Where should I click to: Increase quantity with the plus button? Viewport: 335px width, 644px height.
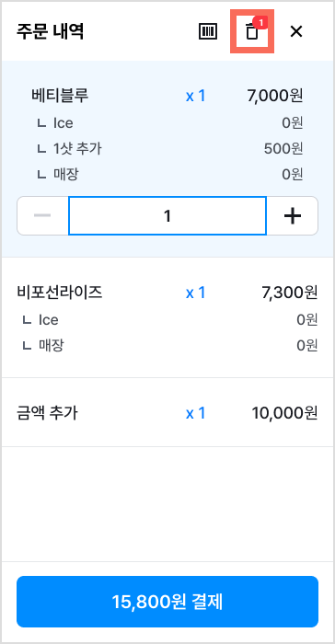point(293,215)
